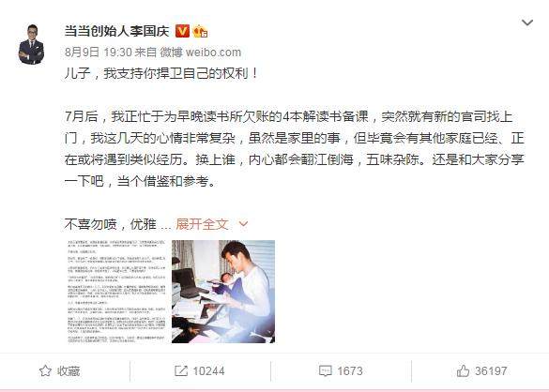This screenshot has width=549, height=392.
Task: Click the post text starting with 儿子
Action: [x=161, y=73]
